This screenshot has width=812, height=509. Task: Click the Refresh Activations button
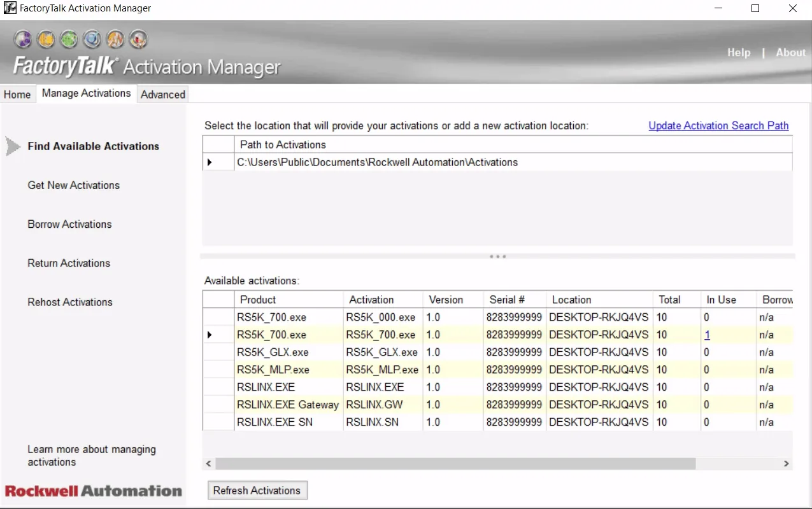pos(257,491)
